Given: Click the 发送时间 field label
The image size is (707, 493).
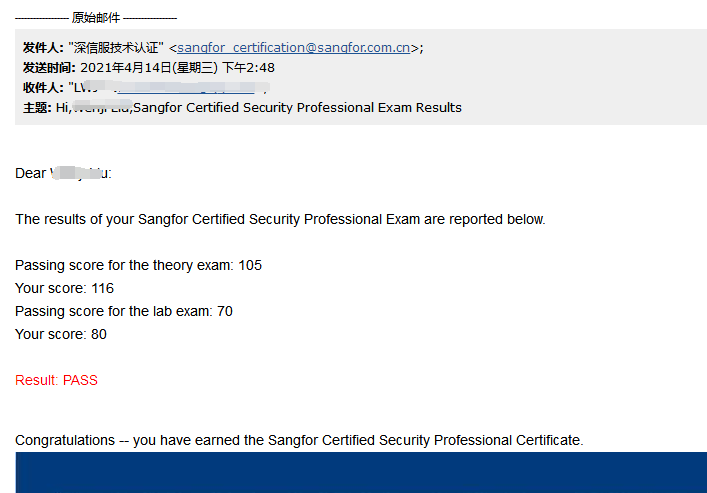Looking at the screenshot, I should point(49,67).
